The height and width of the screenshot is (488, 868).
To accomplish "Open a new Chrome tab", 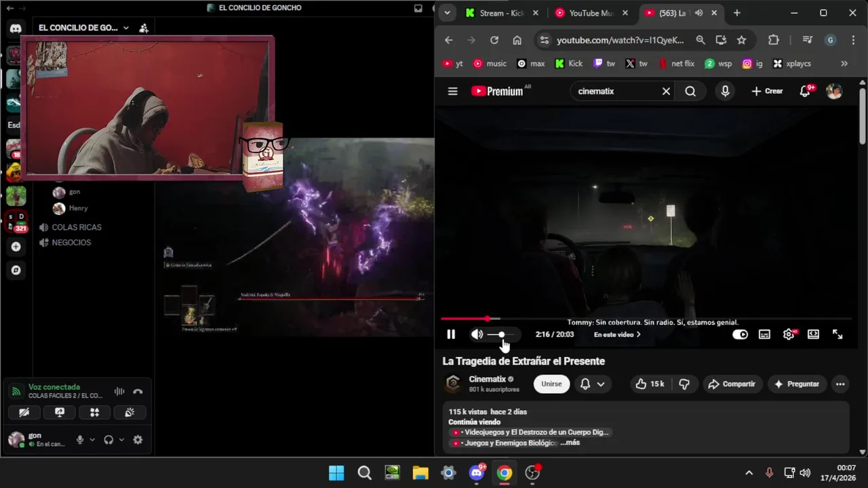I will tap(737, 13).
